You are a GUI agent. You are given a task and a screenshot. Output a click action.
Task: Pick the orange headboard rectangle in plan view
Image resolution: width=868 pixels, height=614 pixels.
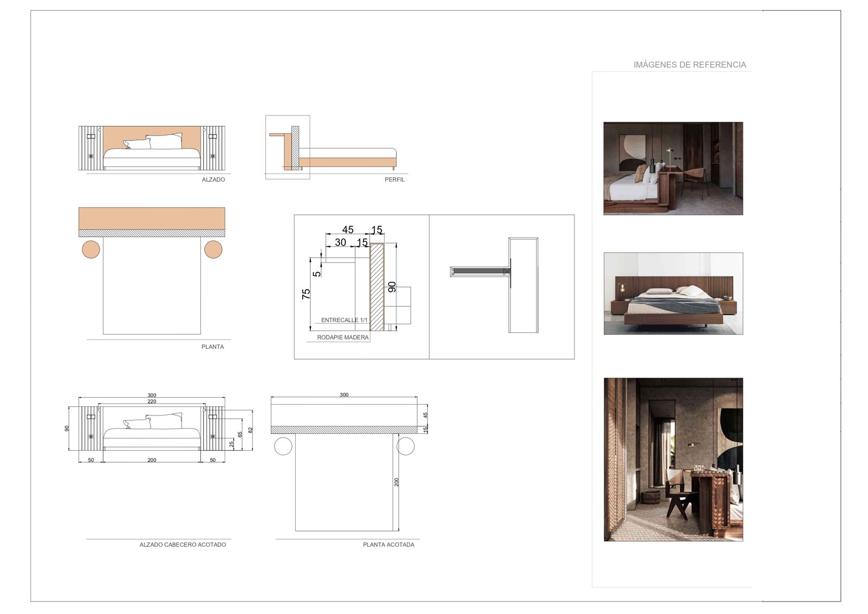pos(152,218)
